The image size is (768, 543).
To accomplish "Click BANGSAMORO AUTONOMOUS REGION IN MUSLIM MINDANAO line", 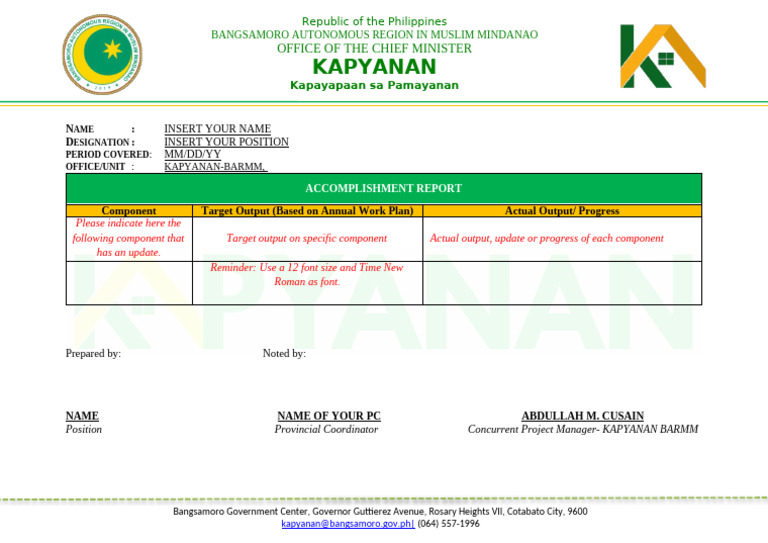I will pyautogui.click(x=374, y=35).
